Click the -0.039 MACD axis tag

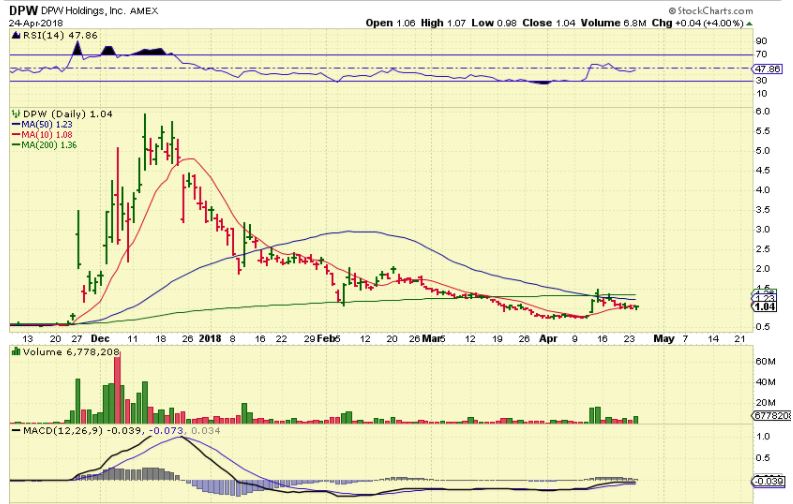click(769, 481)
